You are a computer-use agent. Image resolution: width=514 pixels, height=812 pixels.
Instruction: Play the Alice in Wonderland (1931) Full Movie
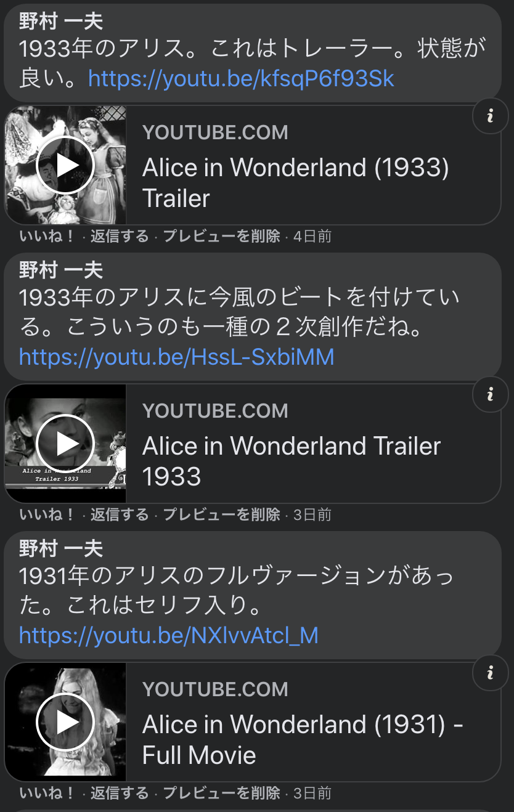pos(65,722)
